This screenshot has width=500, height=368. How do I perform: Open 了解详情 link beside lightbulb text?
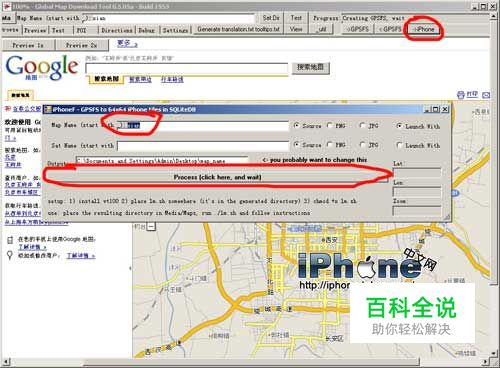[81, 256]
